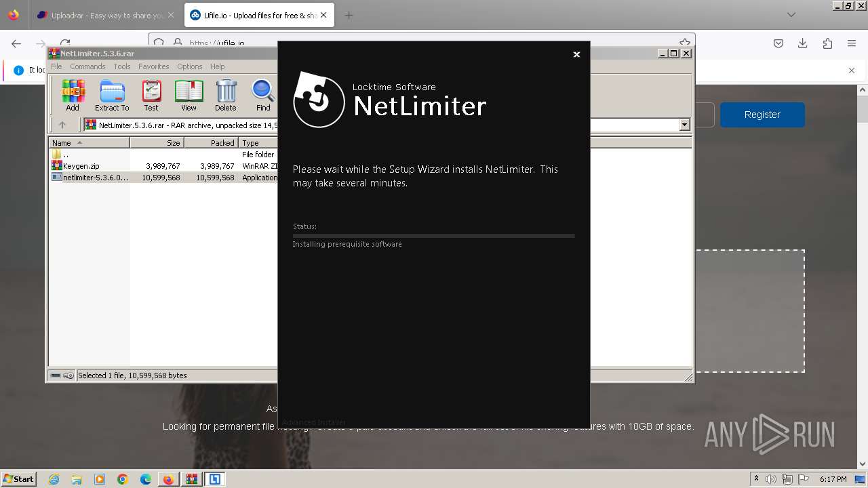Select the Keygen.zip file row
The height and width of the screenshot is (488, 868).
pyautogui.click(x=164, y=166)
